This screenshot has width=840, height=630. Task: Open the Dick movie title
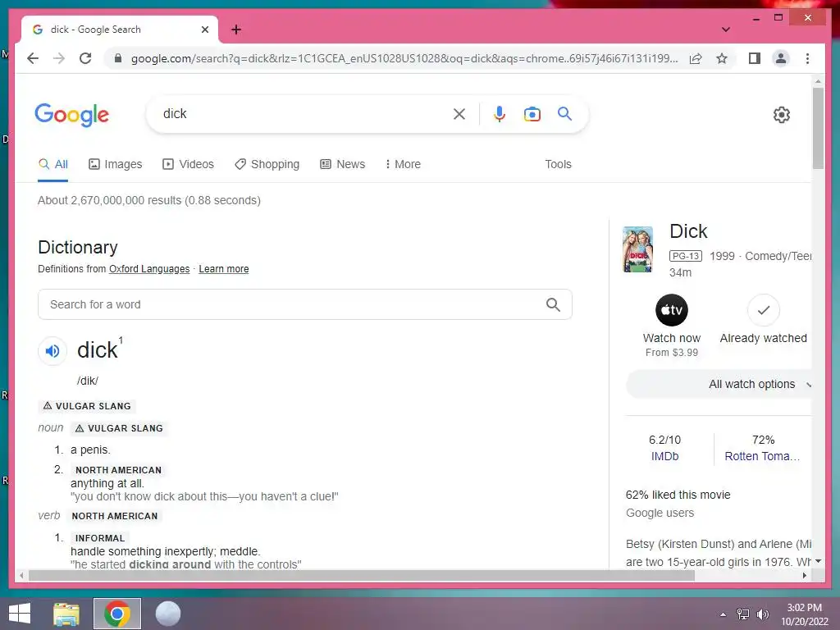tap(688, 231)
